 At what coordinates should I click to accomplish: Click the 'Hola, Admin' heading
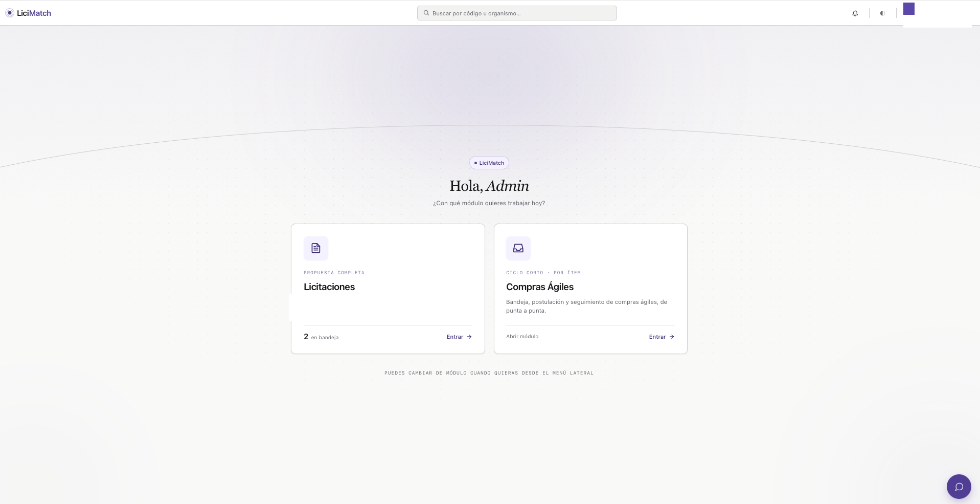point(489,186)
